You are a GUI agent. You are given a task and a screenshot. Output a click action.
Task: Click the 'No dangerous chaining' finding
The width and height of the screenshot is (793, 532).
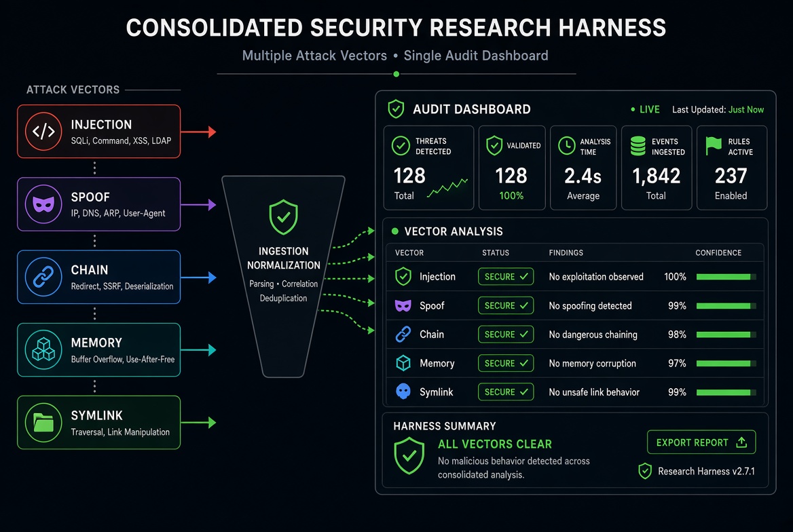tap(593, 335)
